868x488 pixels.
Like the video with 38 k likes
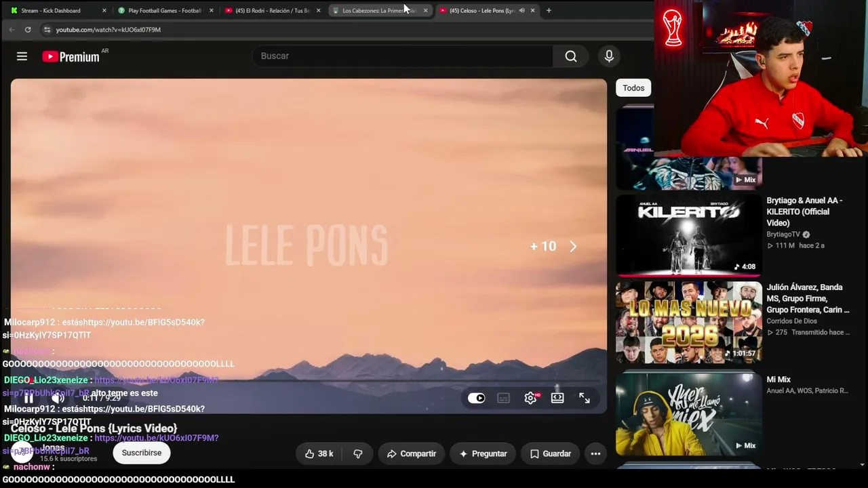point(319,453)
